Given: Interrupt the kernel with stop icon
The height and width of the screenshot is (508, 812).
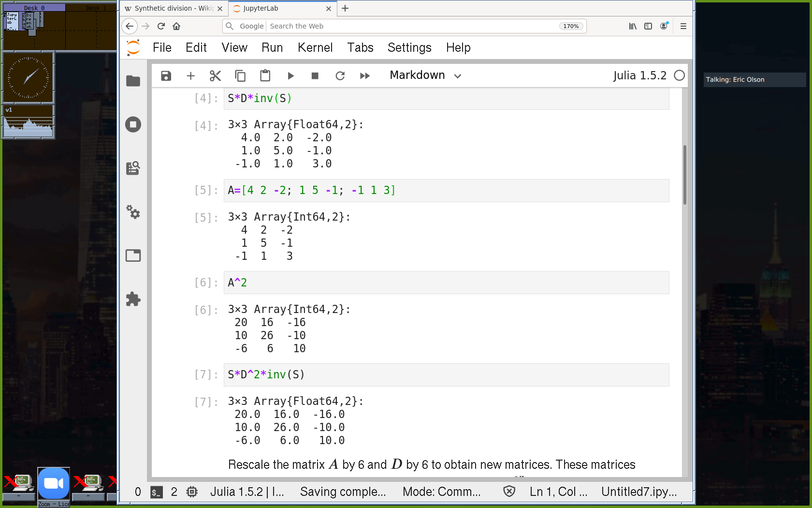Looking at the screenshot, I should pyautogui.click(x=315, y=75).
